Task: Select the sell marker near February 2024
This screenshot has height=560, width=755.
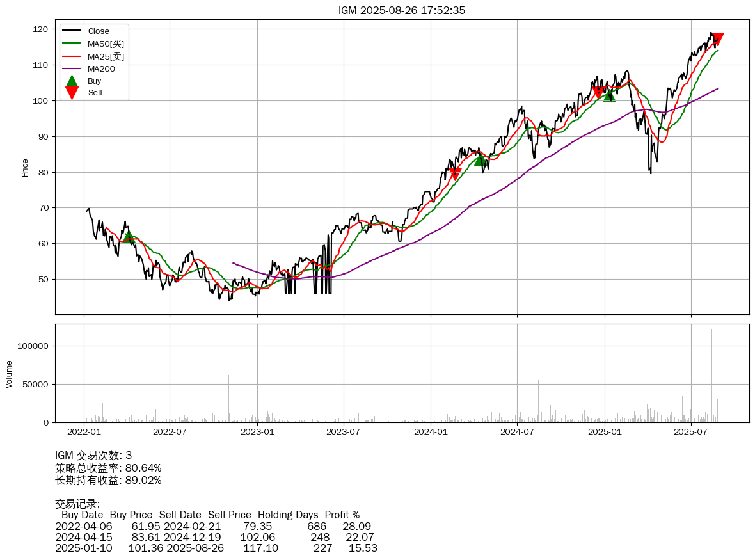Action: (x=455, y=173)
